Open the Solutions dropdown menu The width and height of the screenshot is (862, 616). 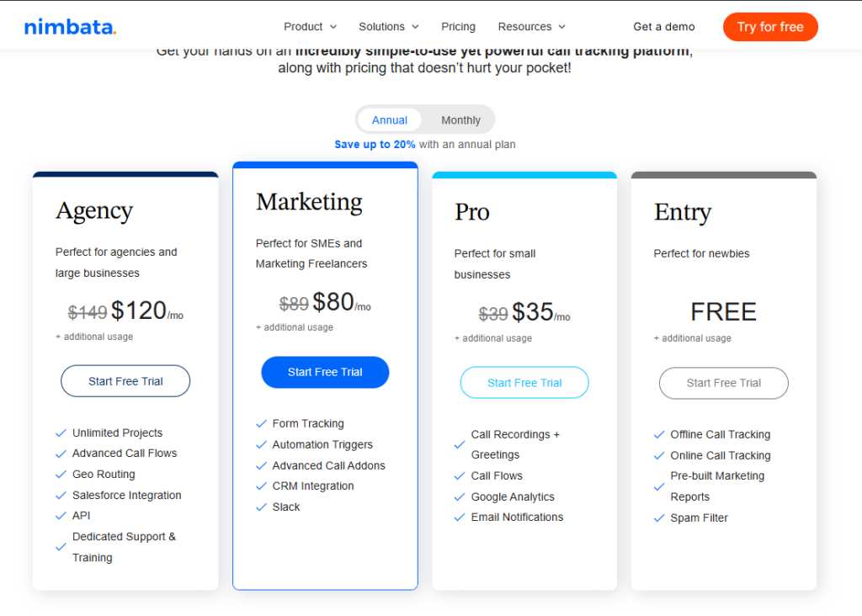coord(388,27)
